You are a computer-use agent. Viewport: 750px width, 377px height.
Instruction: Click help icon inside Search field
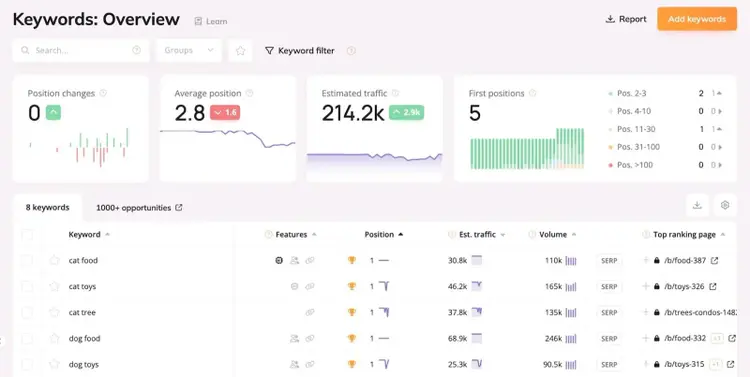point(136,50)
